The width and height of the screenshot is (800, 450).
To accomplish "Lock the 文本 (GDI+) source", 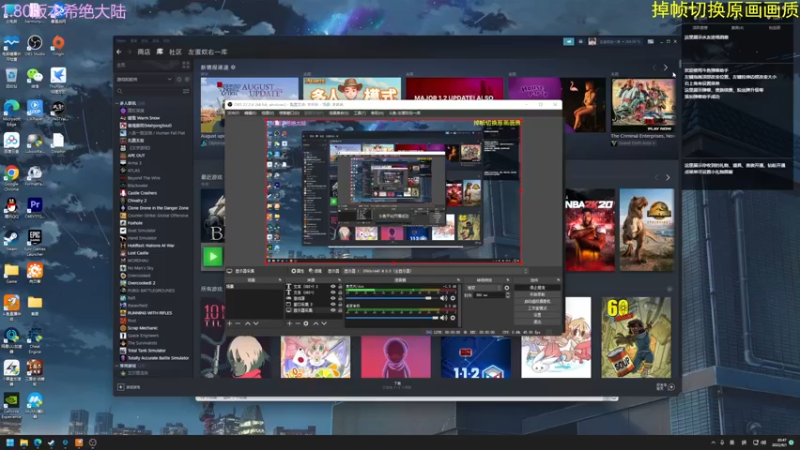I will 340,292.
